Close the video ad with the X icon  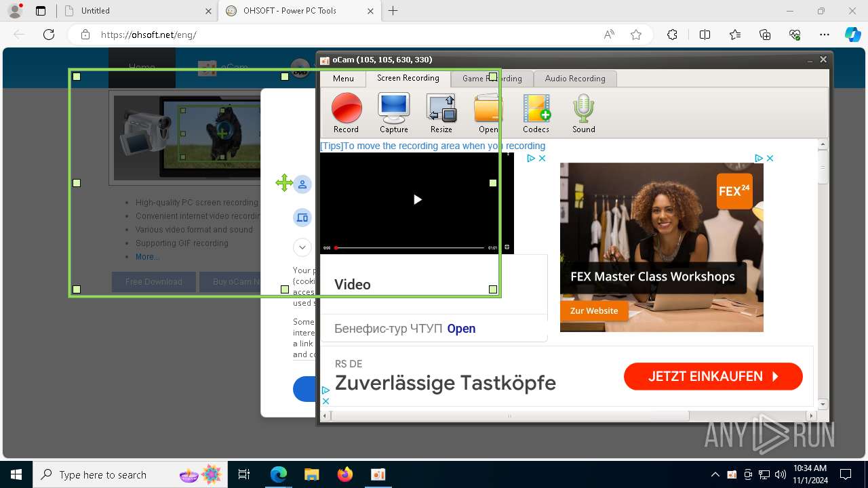tap(542, 158)
